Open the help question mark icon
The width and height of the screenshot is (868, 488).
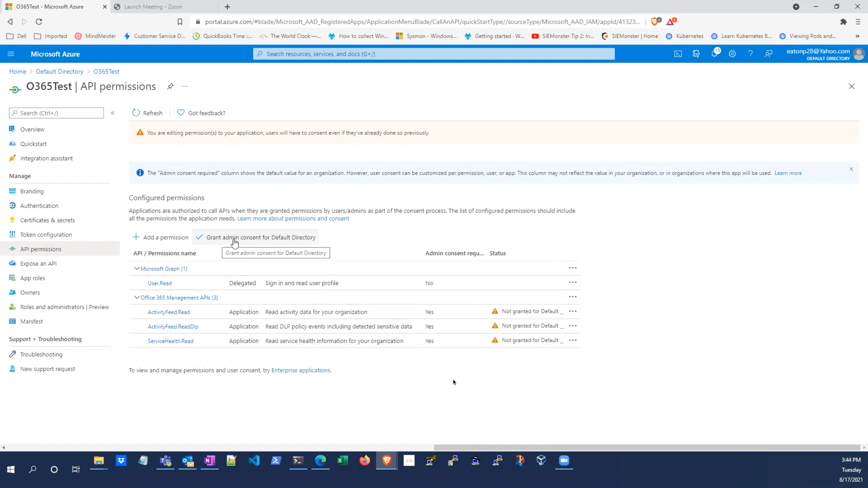[750, 54]
